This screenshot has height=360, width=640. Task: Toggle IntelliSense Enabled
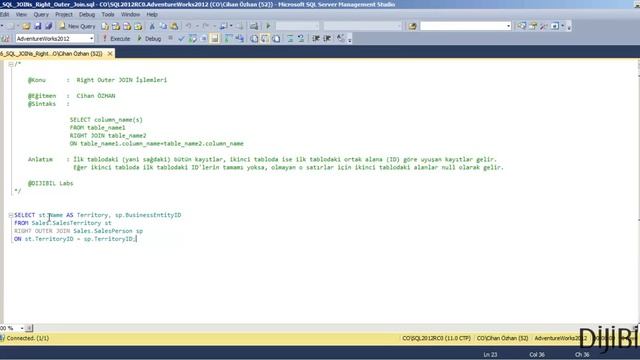click(214, 39)
